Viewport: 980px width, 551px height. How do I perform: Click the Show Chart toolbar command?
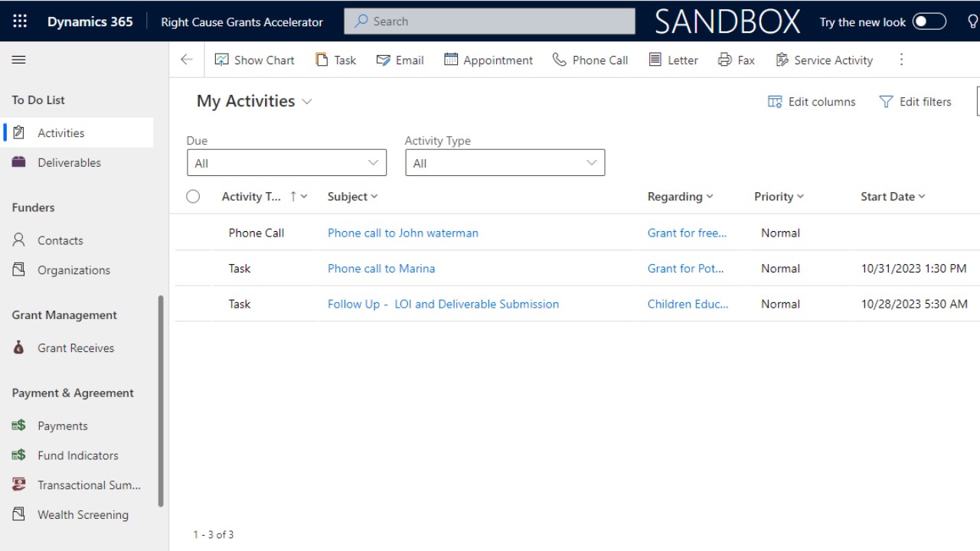pos(255,60)
